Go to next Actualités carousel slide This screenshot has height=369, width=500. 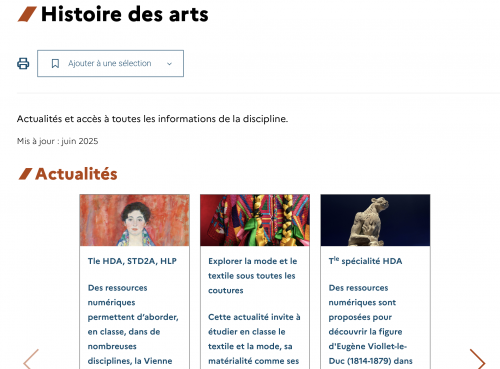coord(477,359)
